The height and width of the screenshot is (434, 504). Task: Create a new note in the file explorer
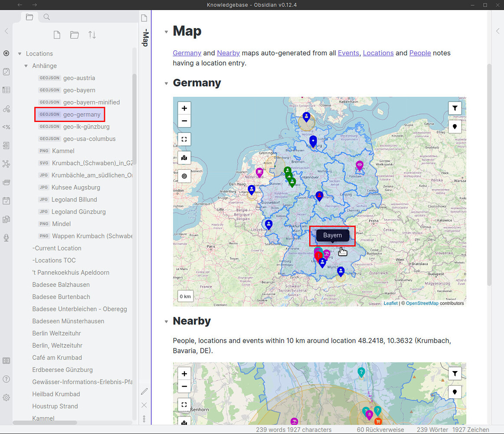tap(57, 34)
